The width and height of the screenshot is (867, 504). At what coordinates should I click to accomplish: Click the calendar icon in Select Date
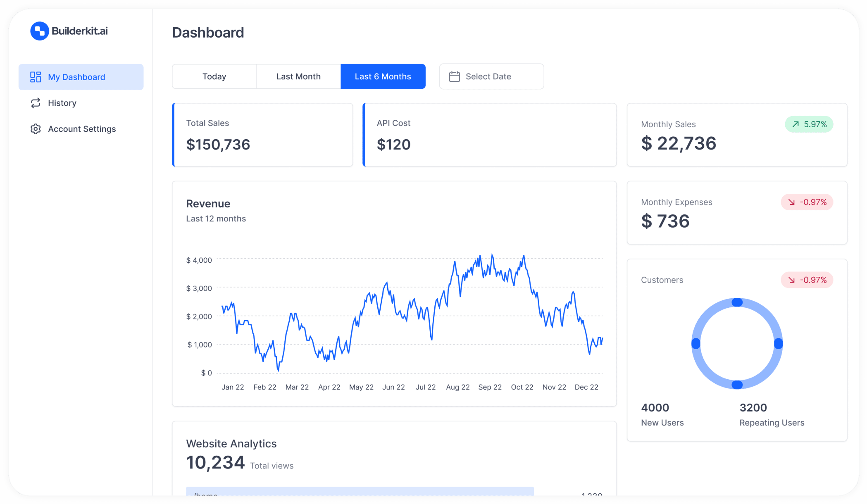(x=455, y=76)
